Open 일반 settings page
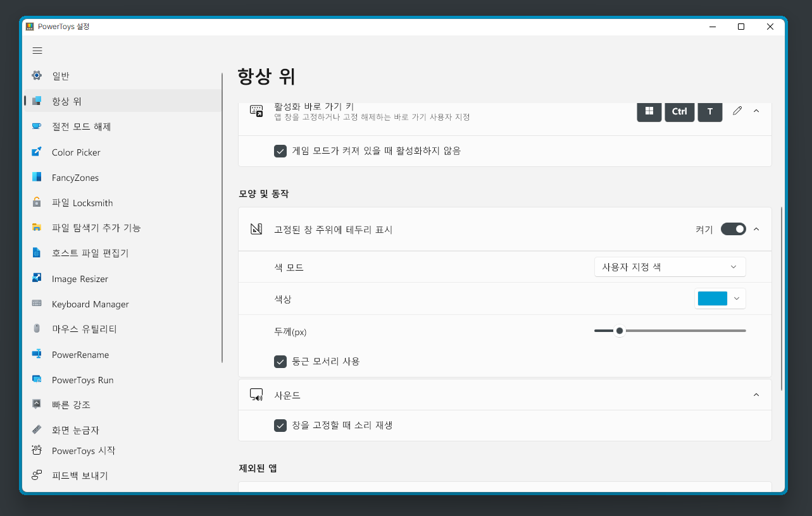The height and width of the screenshot is (516, 812). coord(122,76)
